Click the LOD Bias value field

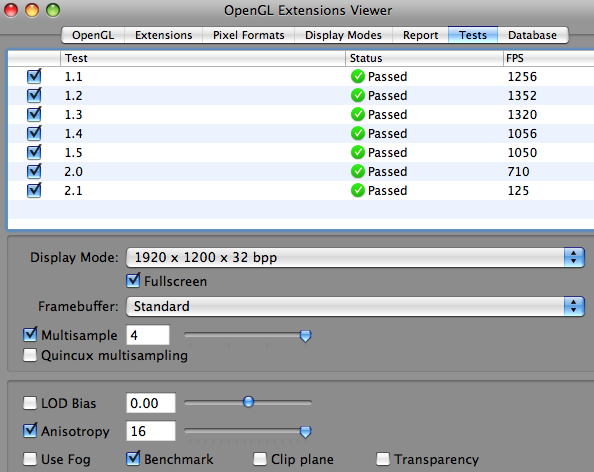click(151, 403)
